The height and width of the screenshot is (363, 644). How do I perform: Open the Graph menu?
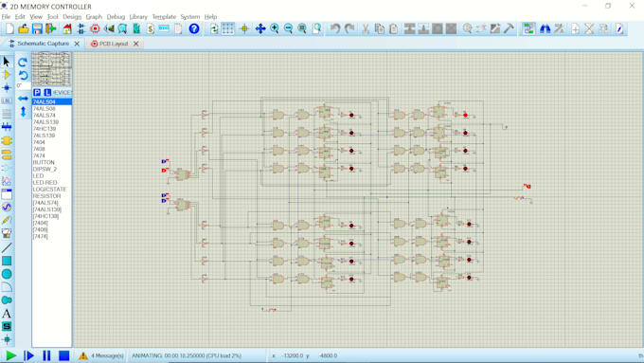94,17
